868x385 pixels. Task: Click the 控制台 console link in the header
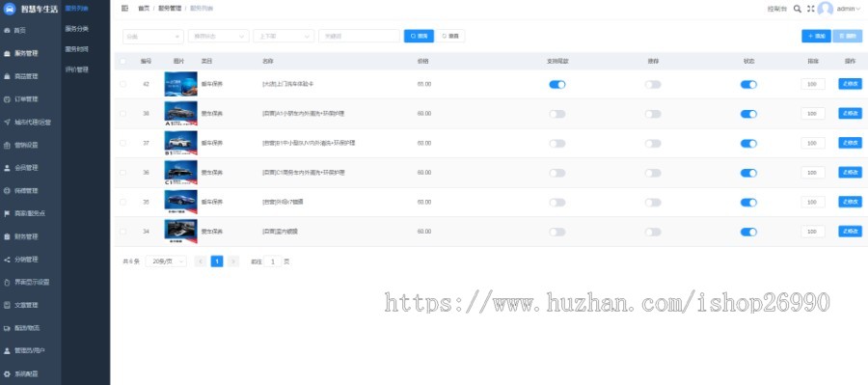tap(776, 9)
